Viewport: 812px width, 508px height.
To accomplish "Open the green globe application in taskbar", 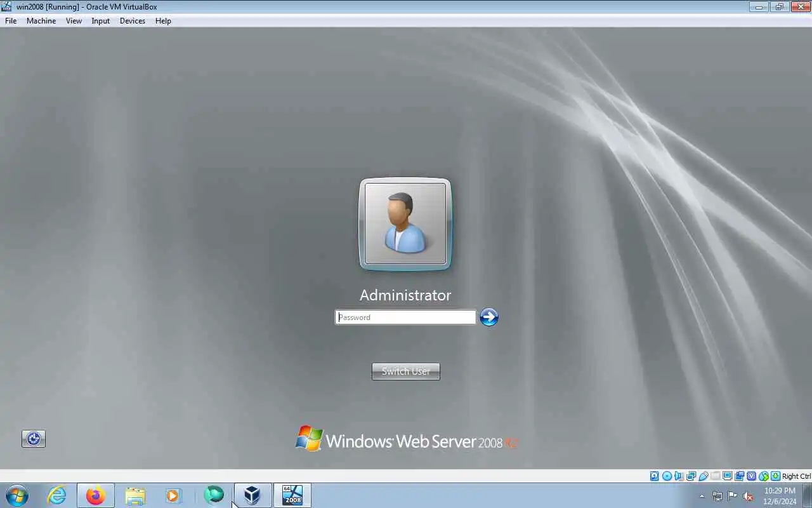I will point(214,495).
